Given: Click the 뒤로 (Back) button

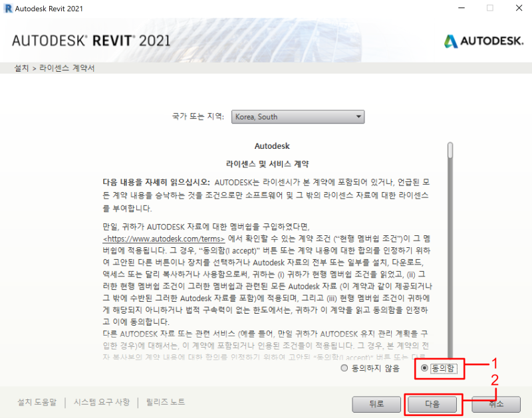Looking at the screenshot, I should [376, 404].
